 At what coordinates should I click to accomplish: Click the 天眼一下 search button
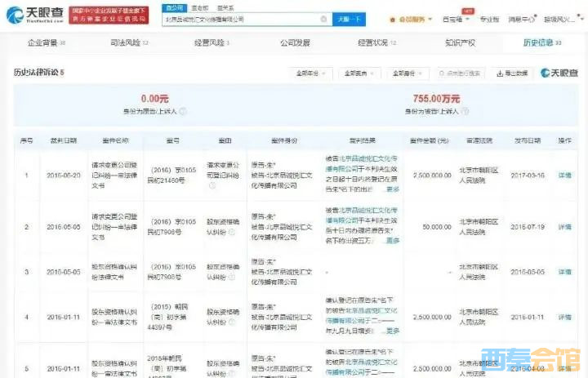349,19
